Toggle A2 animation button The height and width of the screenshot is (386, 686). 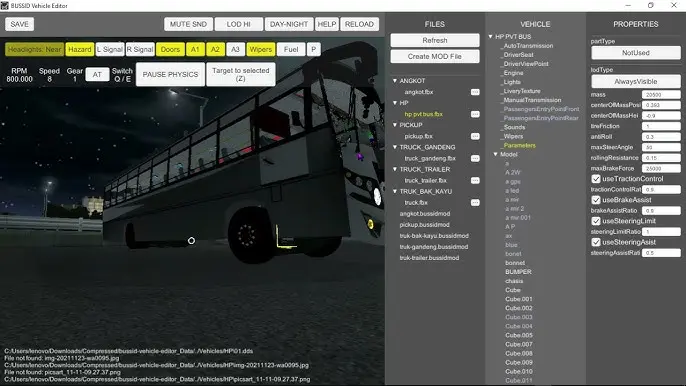[215, 49]
